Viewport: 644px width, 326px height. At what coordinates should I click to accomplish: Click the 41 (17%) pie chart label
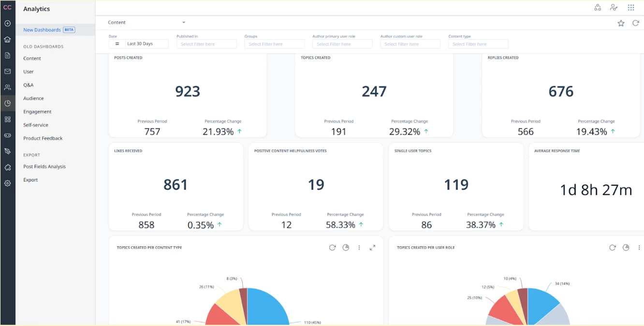click(x=183, y=322)
